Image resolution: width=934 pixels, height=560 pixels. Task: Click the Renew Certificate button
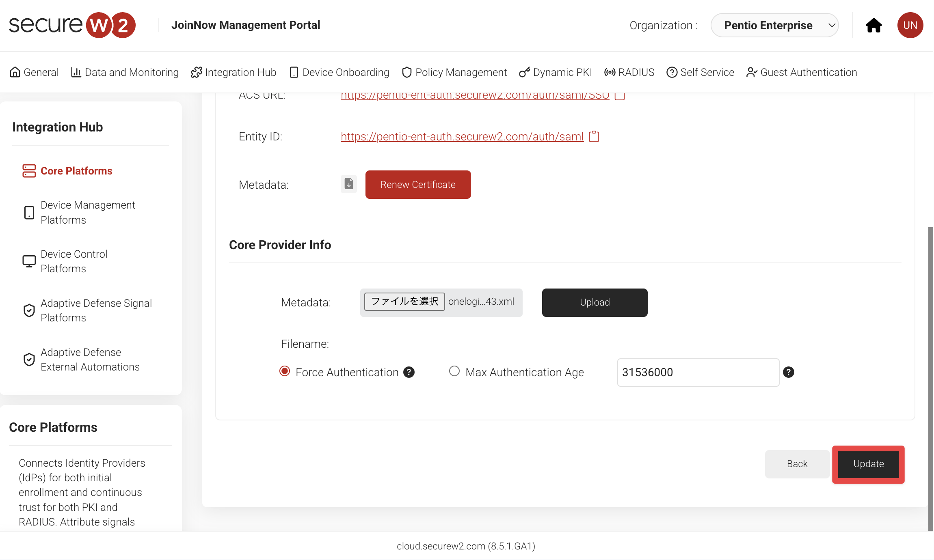pyautogui.click(x=418, y=185)
